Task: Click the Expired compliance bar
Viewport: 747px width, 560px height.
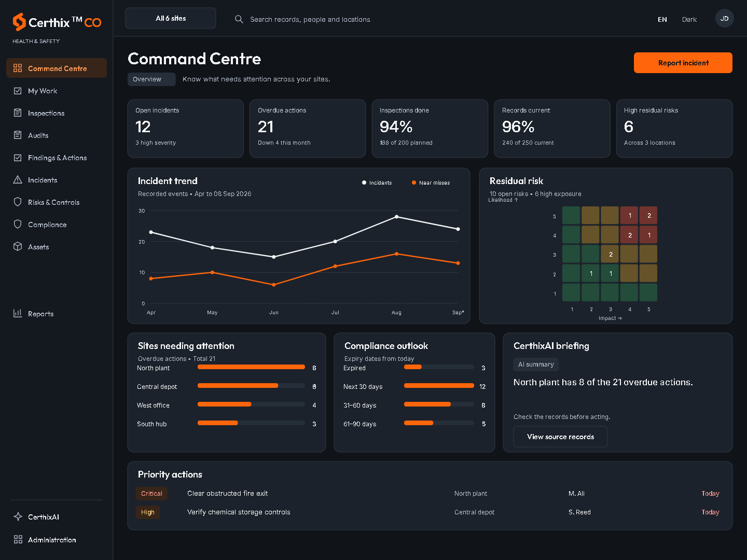Action: [x=439, y=367]
